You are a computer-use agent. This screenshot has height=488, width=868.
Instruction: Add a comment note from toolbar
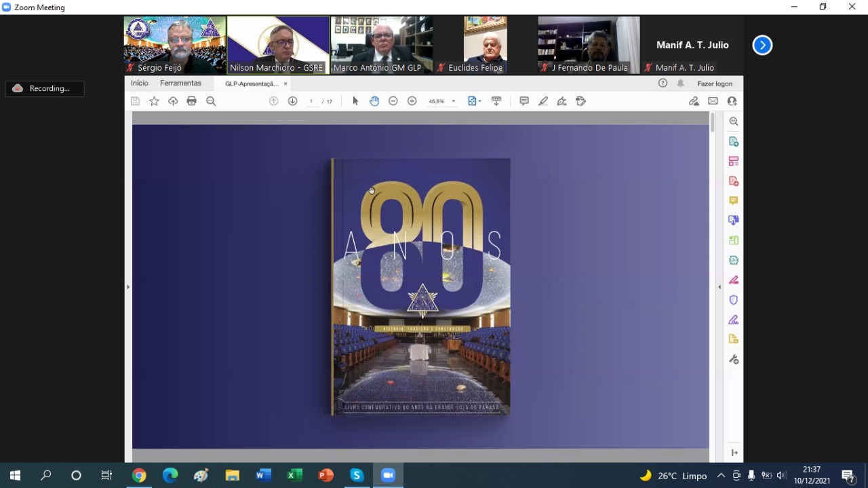524,101
